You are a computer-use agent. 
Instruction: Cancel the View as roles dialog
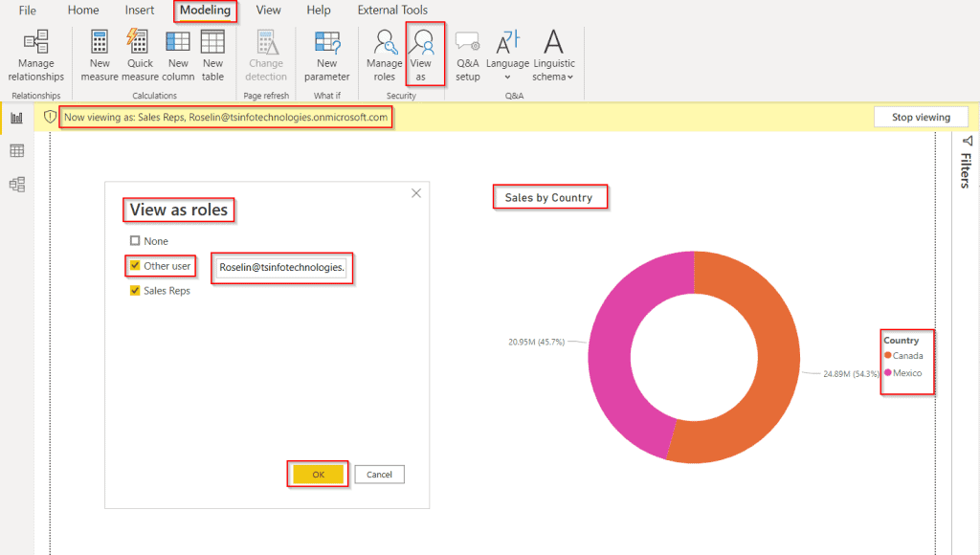(x=379, y=475)
